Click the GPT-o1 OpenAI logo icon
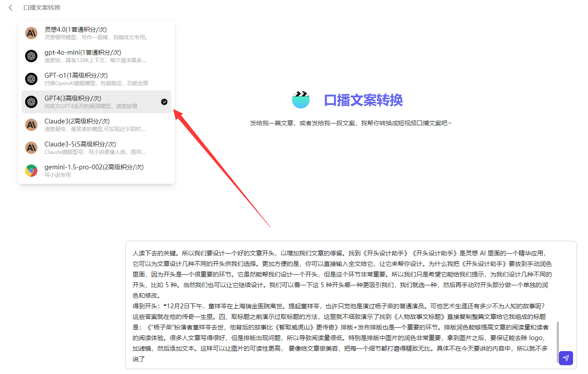This screenshot has height=374, width=588. pyautogui.click(x=31, y=79)
